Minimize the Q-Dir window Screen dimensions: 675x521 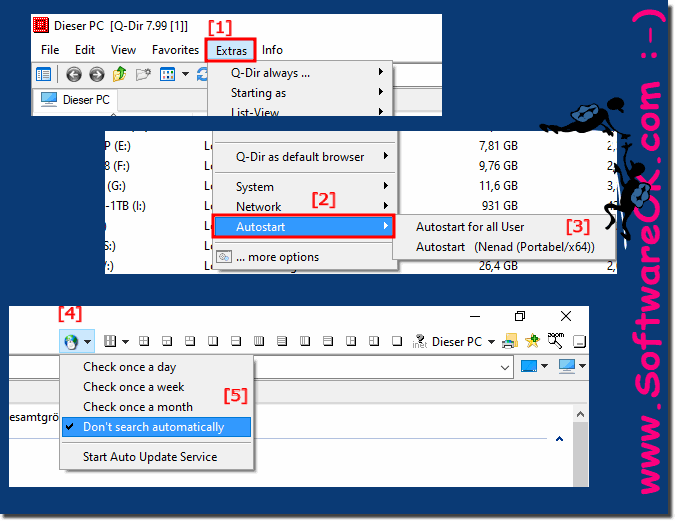pos(475,316)
